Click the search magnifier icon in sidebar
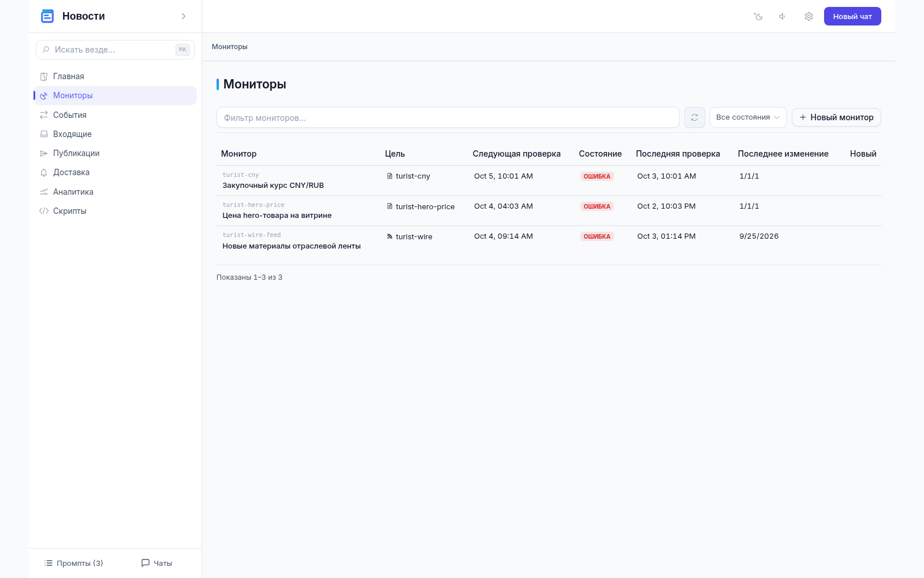Screen dimensions: 924x578 pos(46,50)
